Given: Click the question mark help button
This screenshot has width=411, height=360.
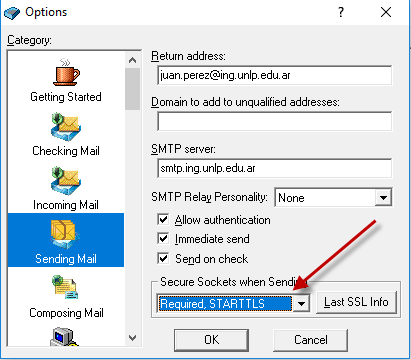Looking at the screenshot, I should pyautogui.click(x=341, y=12).
